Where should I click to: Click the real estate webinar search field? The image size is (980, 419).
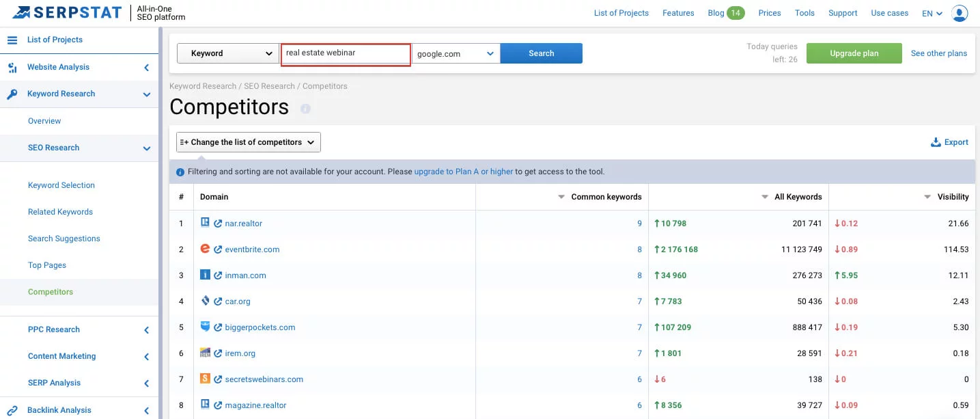[x=346, y=53]
